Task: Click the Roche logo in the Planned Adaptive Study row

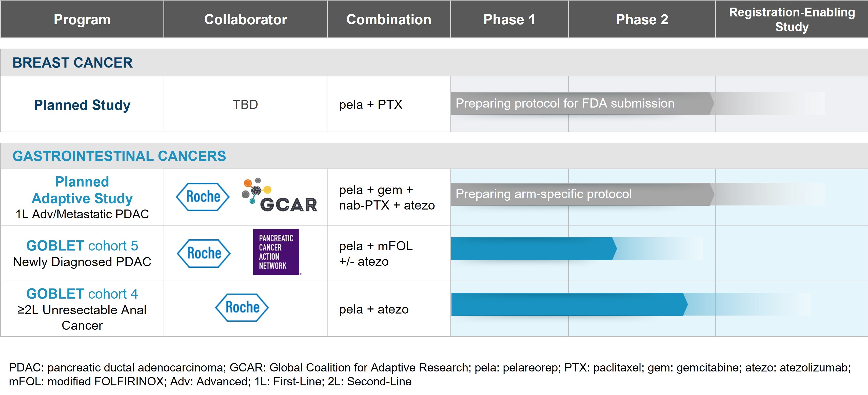Action: [203, 197]
